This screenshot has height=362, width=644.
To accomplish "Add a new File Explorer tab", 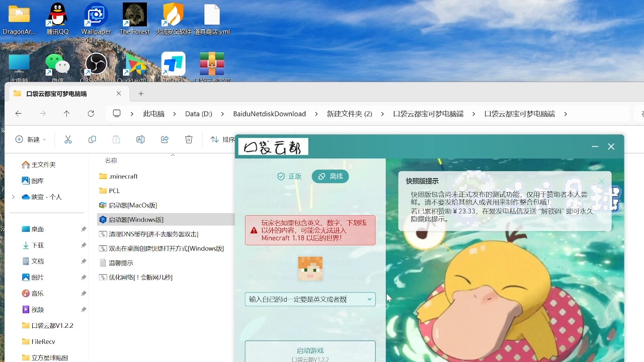I will click(x=141, y=94).
